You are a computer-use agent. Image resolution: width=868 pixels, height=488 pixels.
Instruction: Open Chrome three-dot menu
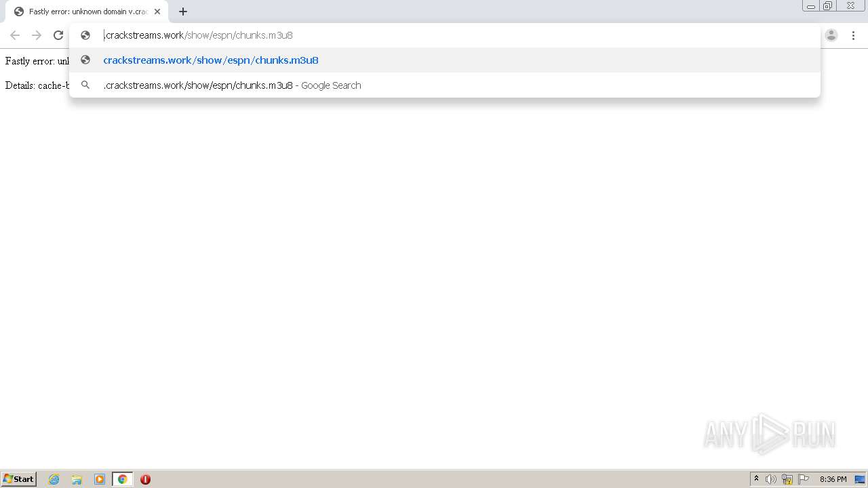pyautogui.click(x=853, y=35)
